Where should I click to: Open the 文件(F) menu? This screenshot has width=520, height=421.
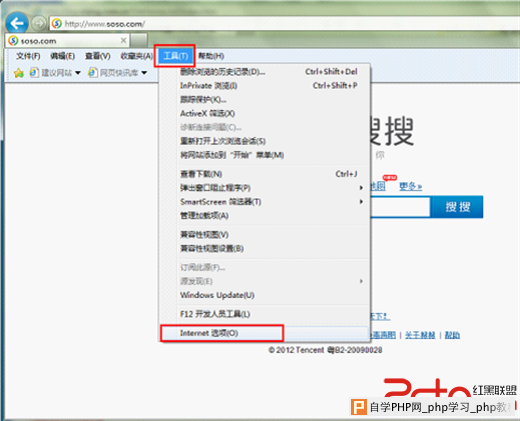pos(28,56)
